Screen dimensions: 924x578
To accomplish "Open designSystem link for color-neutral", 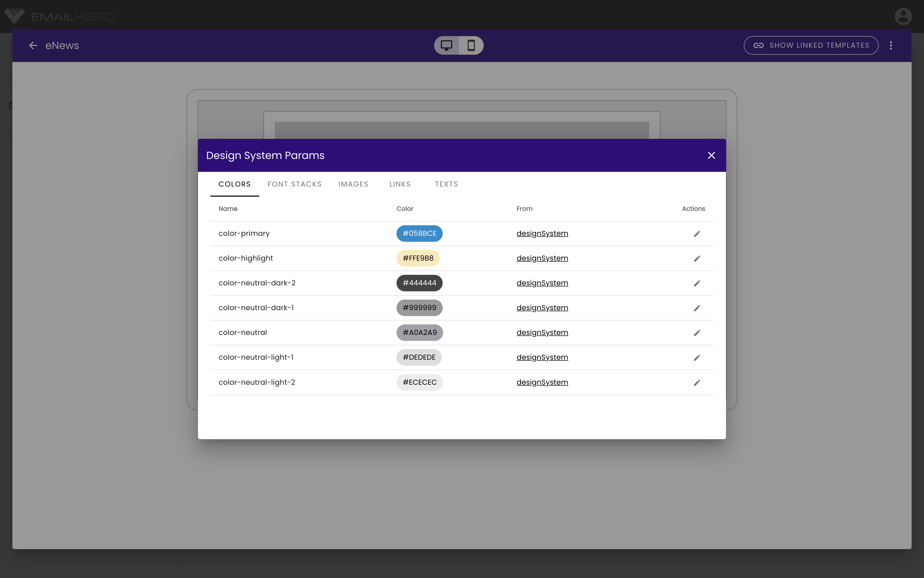I will point(542,333).
